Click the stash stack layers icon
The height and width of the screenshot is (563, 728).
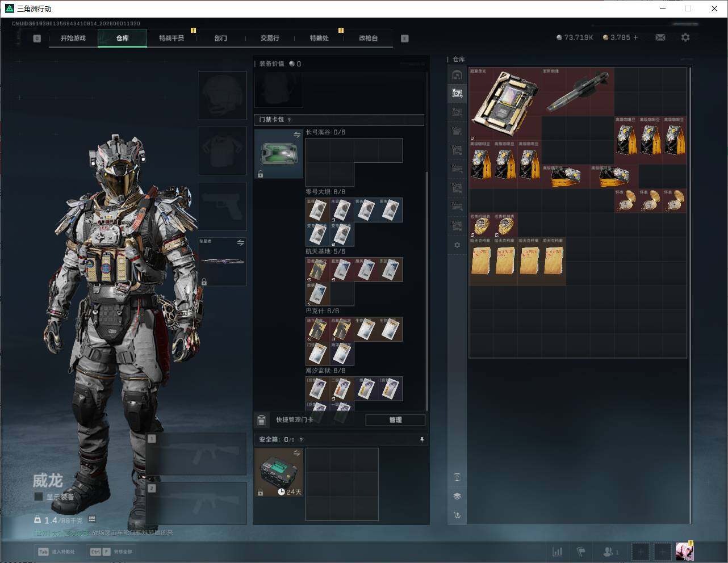click(457, 496)
